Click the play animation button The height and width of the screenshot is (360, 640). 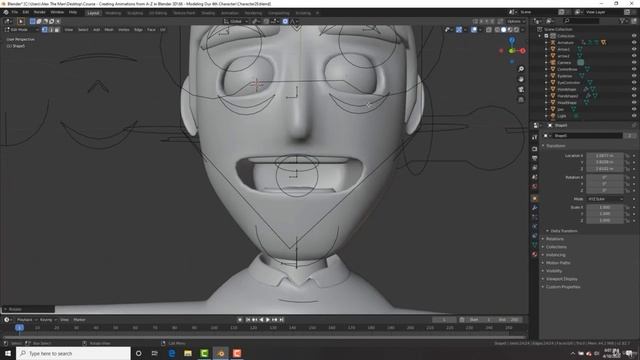coord(268,320)
